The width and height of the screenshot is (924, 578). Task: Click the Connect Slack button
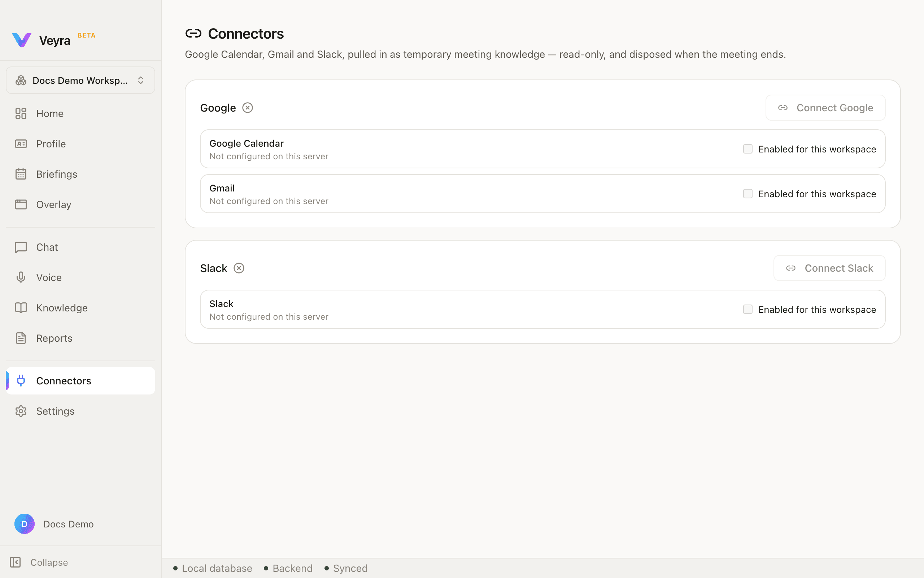coord(829,268)
